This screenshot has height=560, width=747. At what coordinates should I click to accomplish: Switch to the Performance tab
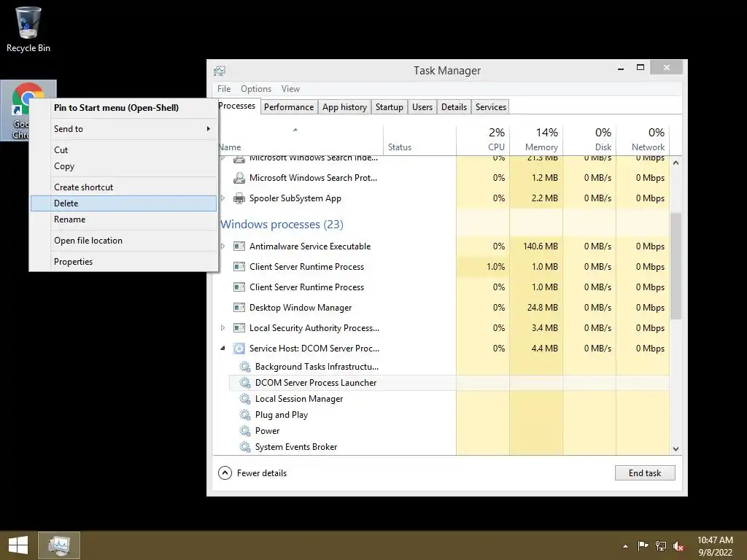[x=289, y=107]
